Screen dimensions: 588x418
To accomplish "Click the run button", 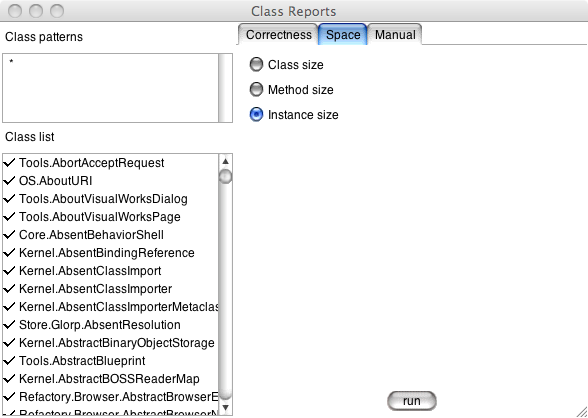I will coord(411,401).
